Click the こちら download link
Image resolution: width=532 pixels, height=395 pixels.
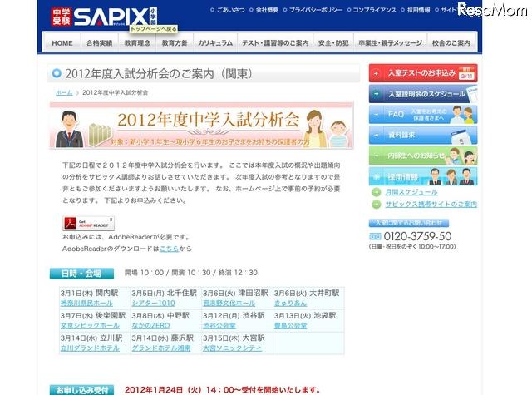click(170, 249)
